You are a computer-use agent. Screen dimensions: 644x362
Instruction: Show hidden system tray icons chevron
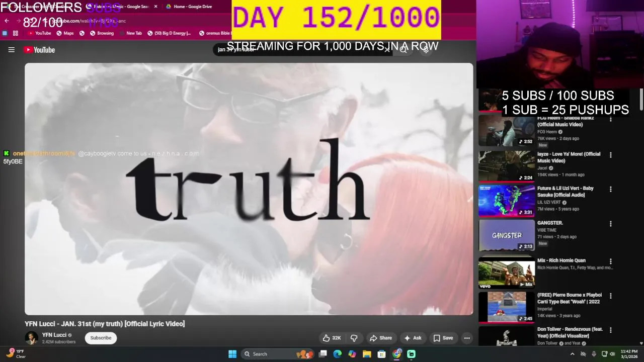tap(572, 354)
